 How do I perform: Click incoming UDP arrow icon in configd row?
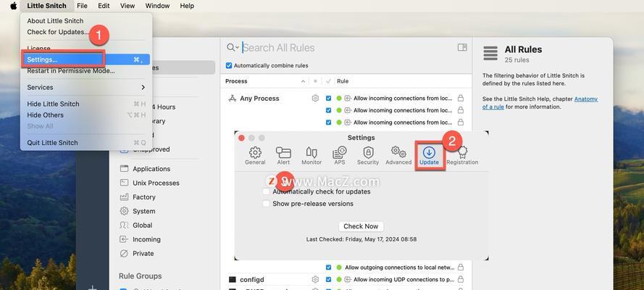pos(348,279)
